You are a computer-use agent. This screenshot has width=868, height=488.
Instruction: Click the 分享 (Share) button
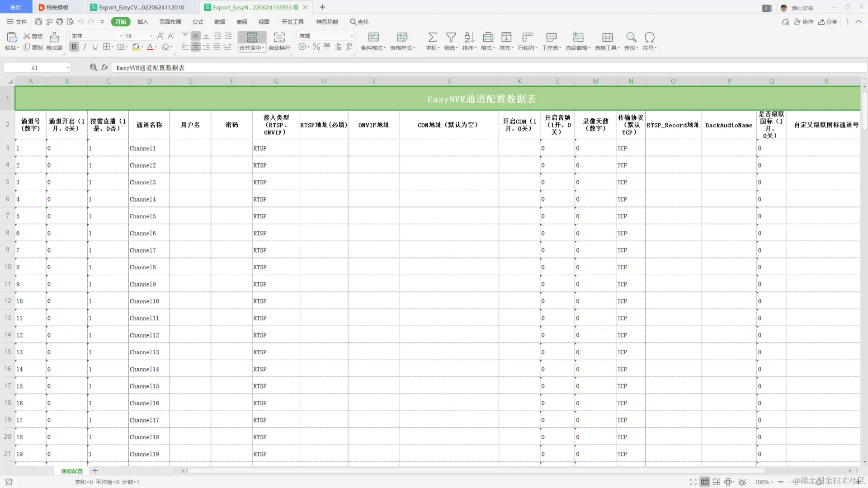click(828, 22)
